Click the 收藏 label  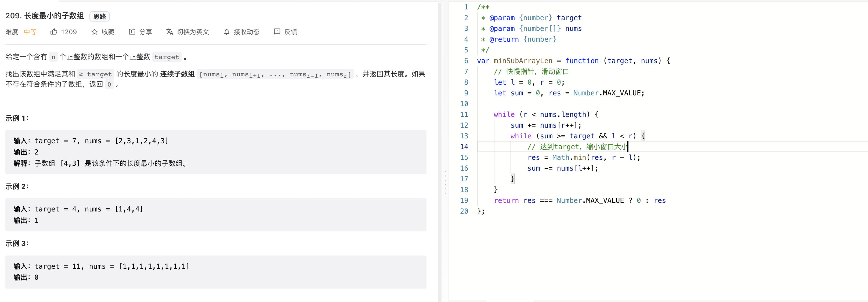[108, 32]
